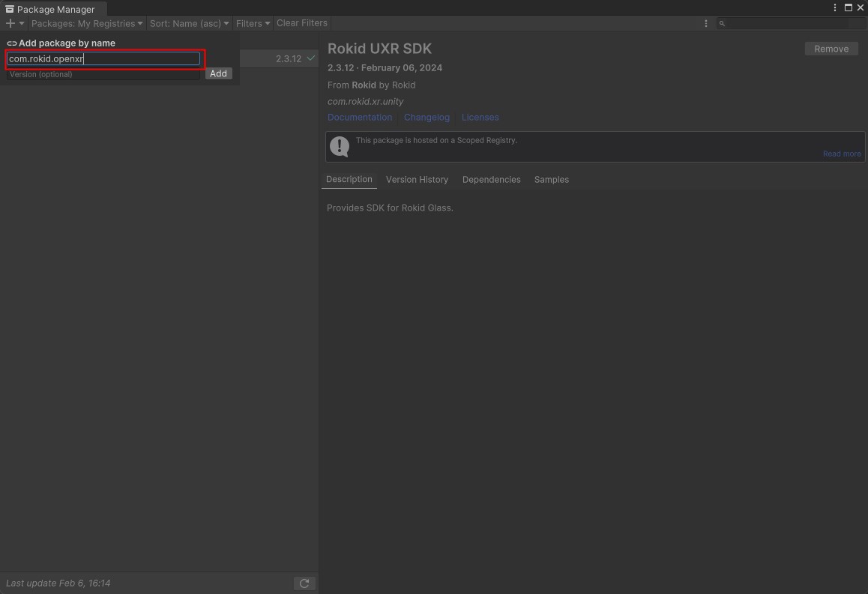Click the scoped registry warning icon
The width and height of the screenshot is (868, 594).
340,147
